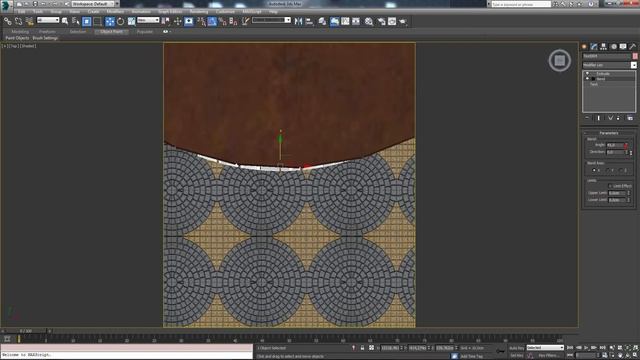Open the Motion command panel tab
Screen dimensions: 640x360
613,47
